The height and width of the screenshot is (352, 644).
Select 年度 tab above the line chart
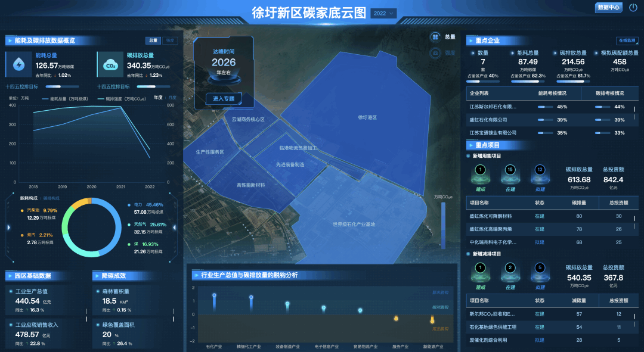(x=158, y=97)
